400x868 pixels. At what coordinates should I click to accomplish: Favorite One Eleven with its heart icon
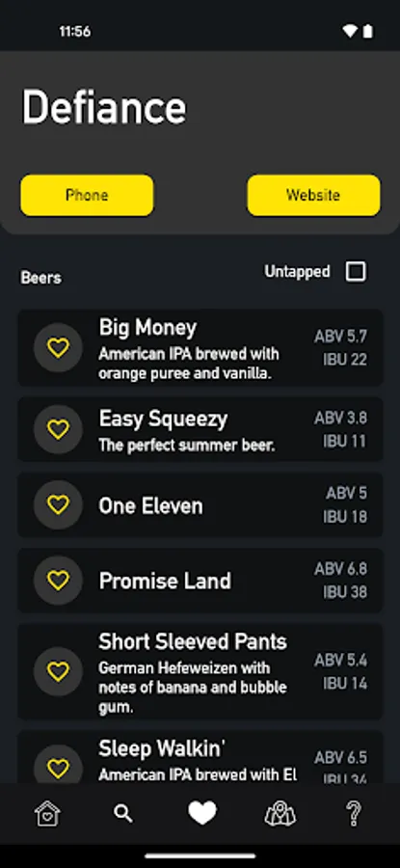(x=58, y=504)
